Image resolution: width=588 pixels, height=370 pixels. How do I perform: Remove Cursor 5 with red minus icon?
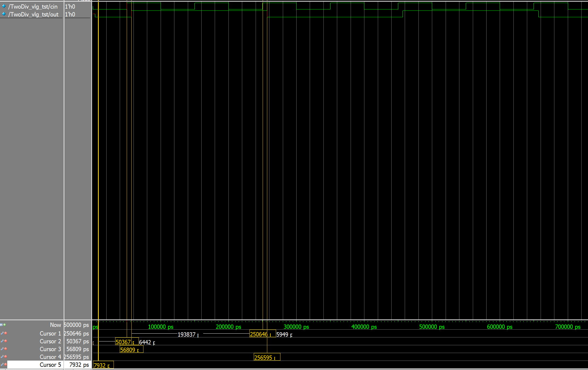6,365
